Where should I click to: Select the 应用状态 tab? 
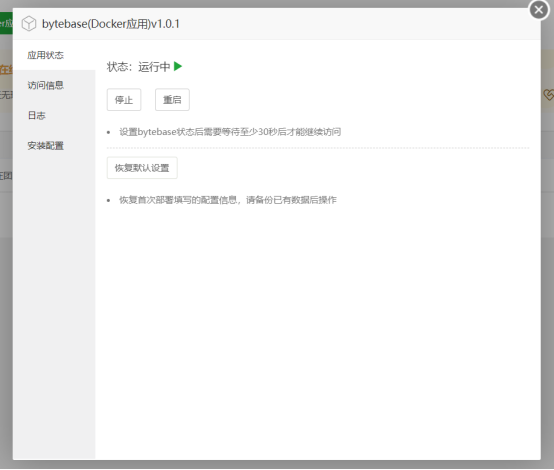[54, 55]
